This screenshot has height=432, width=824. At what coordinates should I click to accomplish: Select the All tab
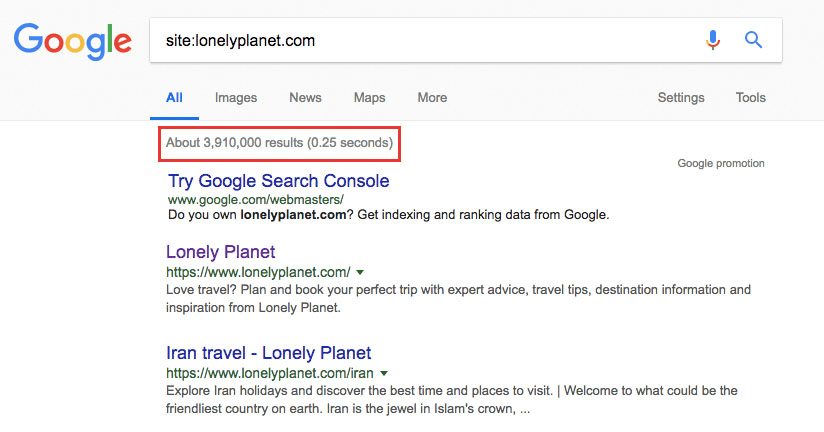pos(174,98)
